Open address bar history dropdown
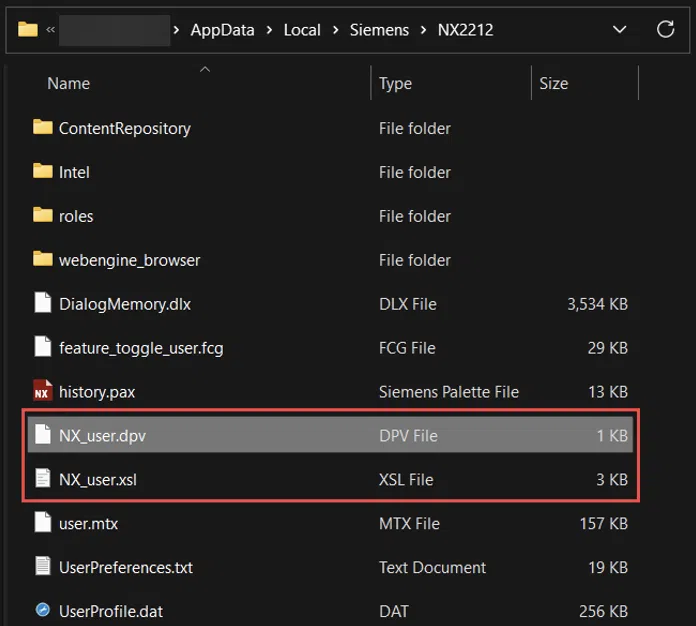The width and height of the screenshot is (696, 626). 619,30
